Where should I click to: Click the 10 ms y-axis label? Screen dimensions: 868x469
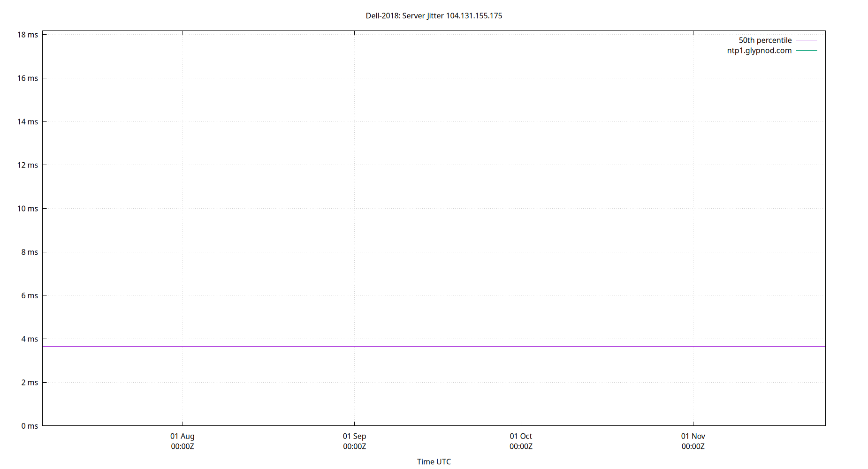point(27,209)
